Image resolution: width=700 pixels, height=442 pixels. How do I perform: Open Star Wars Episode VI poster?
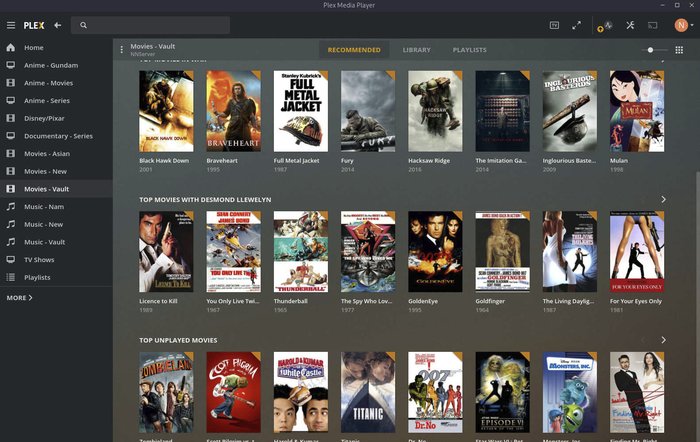[x=503, y=392]
